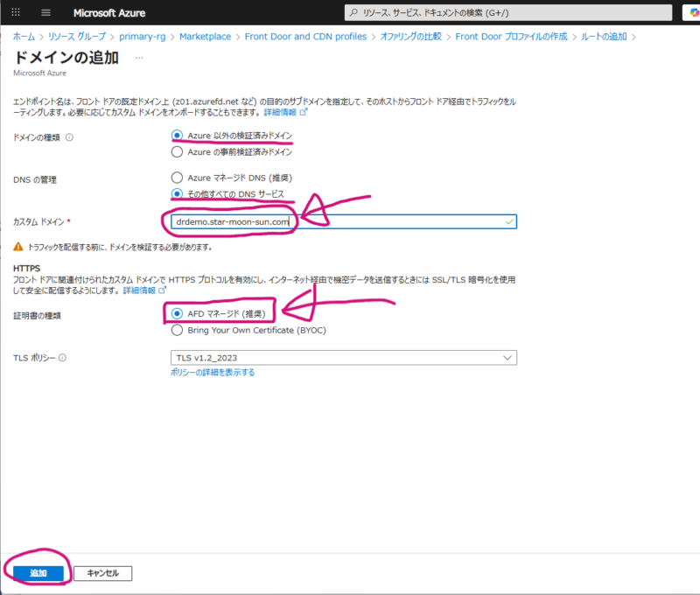Open Marketplace breadcrumb
This screenshot has width=700, height=595.
[x=206, y=37]
